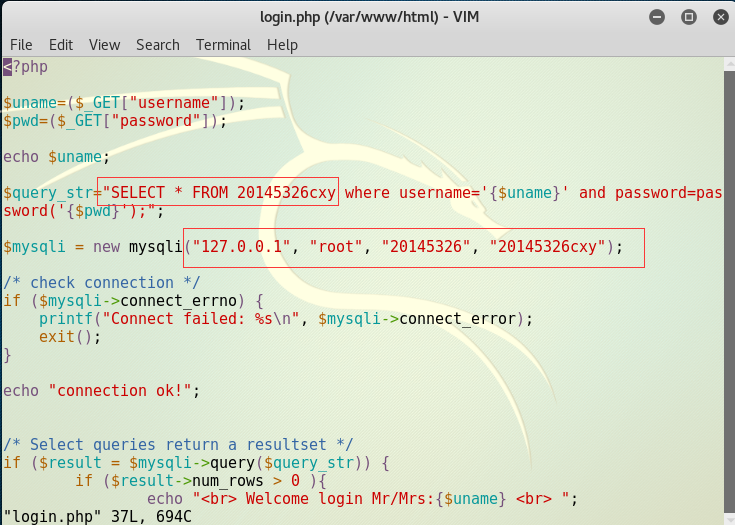Click the "20145326" password string

[426, 247]
